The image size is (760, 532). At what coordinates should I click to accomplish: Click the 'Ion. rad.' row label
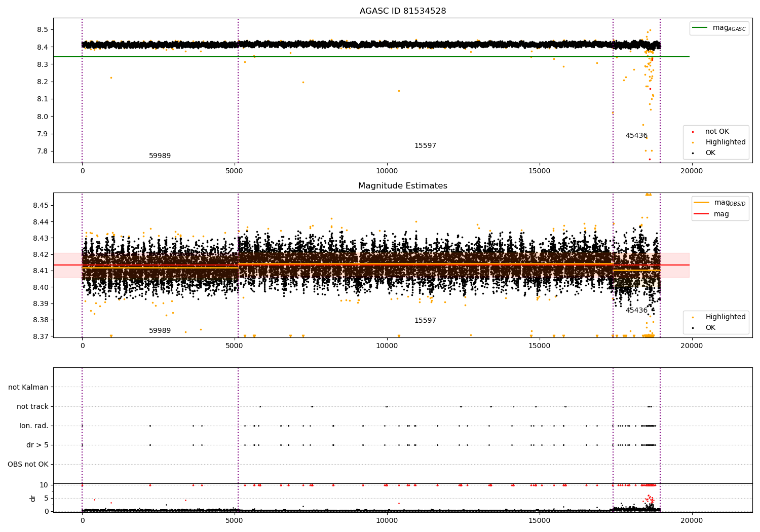coord(34,426)
